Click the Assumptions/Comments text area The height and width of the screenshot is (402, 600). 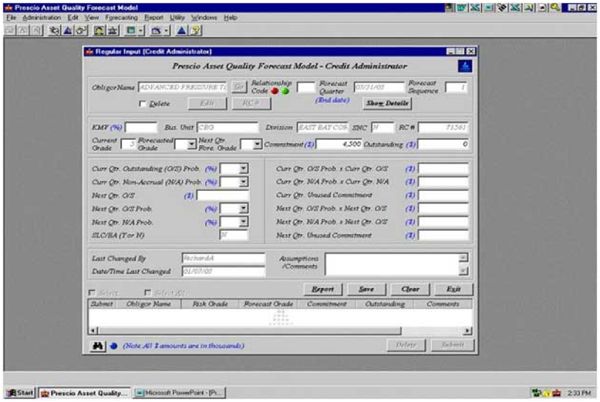pyautogui.click(x=391, y=264)
